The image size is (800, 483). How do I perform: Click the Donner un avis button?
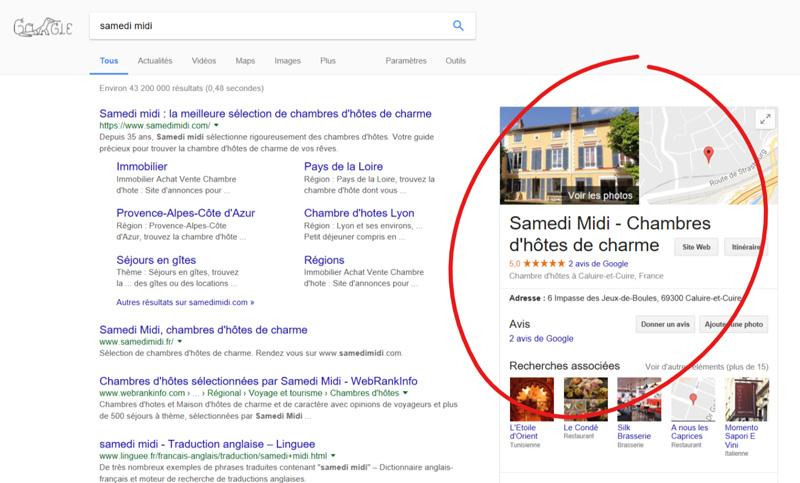tap(665, 324)
